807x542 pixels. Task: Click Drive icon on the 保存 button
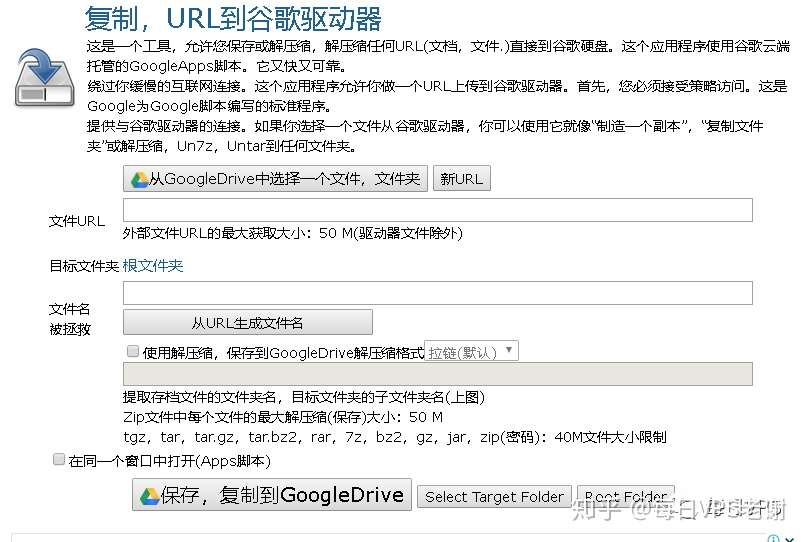(x=149, y=496)
